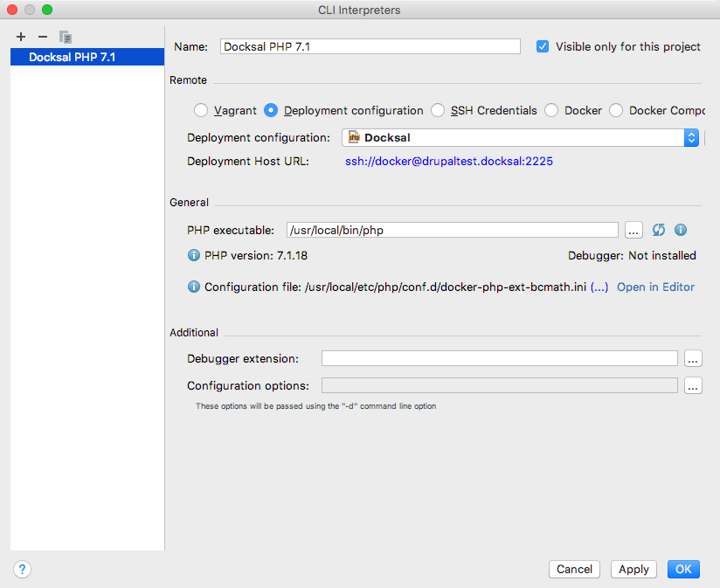Click the copy interpreter icon

[65, 37]
